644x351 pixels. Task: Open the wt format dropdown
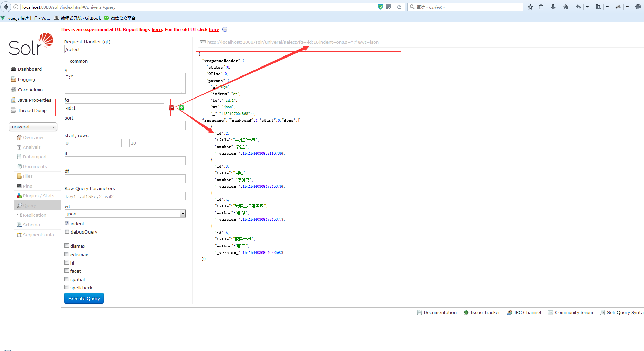click(x=125, y=214)
